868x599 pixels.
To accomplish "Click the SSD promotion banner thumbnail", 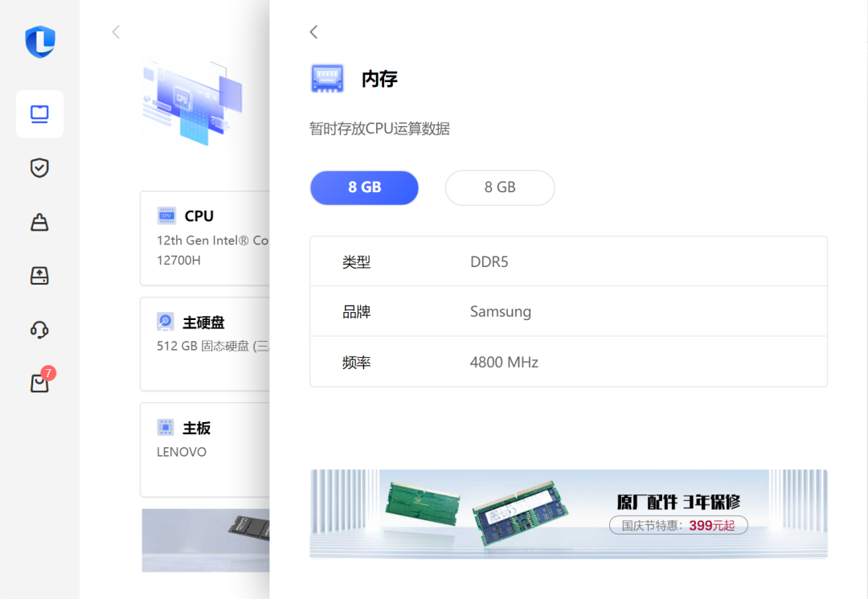I will click(206, 540).
